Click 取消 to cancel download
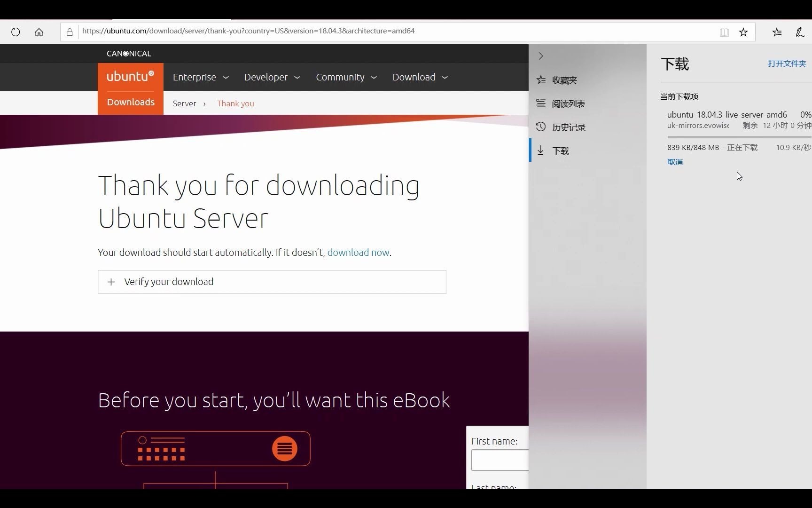This screenshot has width=812, height=508. (675, 162)
